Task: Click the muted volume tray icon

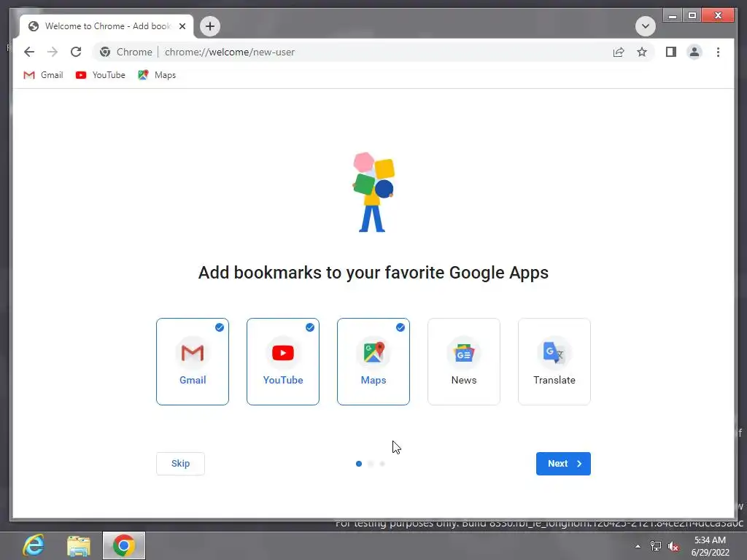Action: coord(673,546)
